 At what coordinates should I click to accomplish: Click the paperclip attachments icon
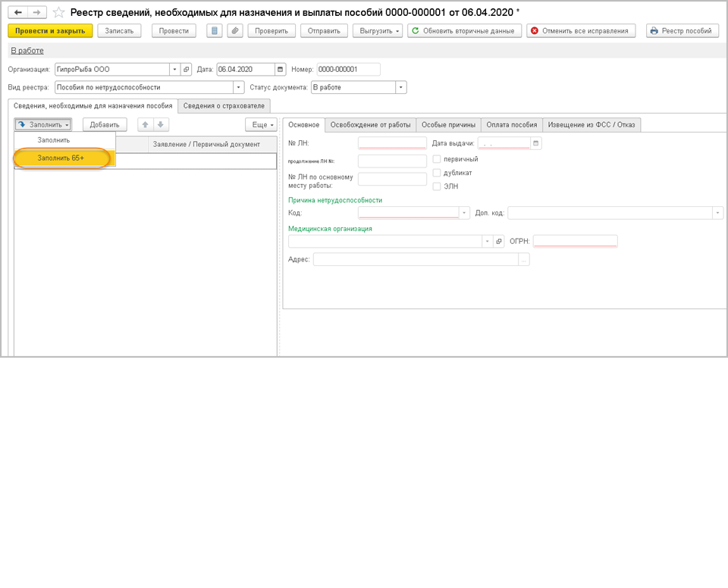click(x=235, y=31)
